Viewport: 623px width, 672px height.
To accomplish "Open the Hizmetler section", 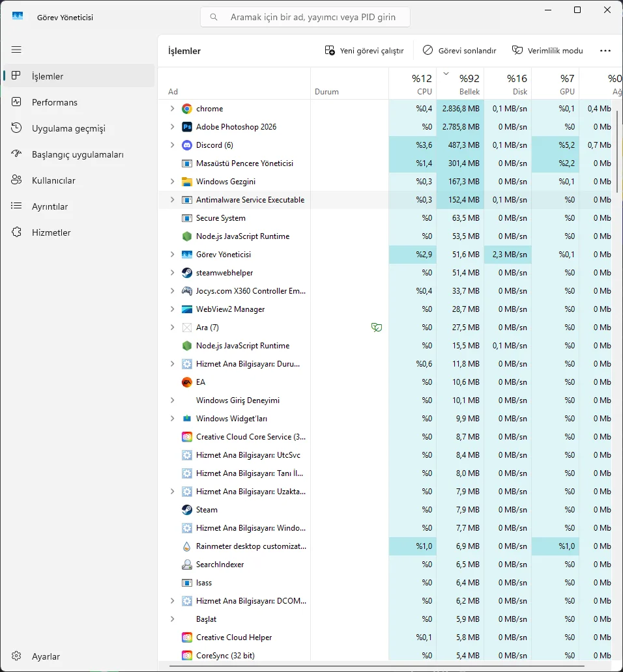I will [51, 232].
